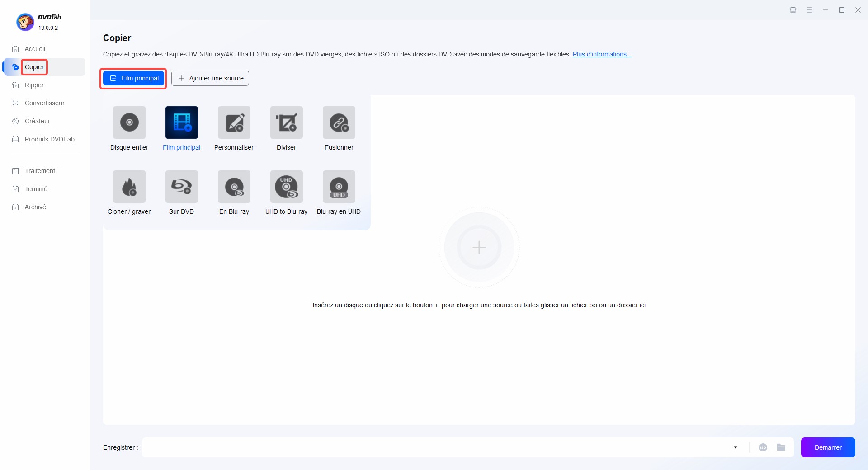Expand the Enregistrer destination dropdown arrow
The height and width of the screenshot is (470, 868).
736,447
